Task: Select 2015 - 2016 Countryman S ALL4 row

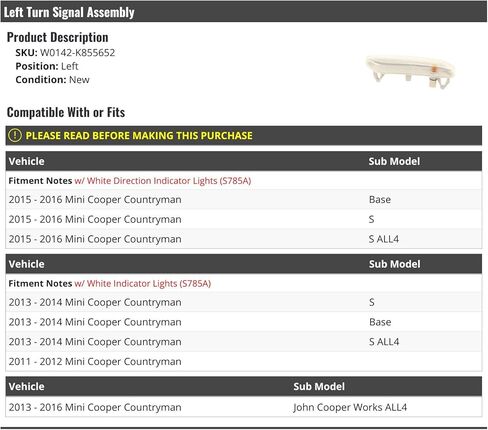Action: 244,239
